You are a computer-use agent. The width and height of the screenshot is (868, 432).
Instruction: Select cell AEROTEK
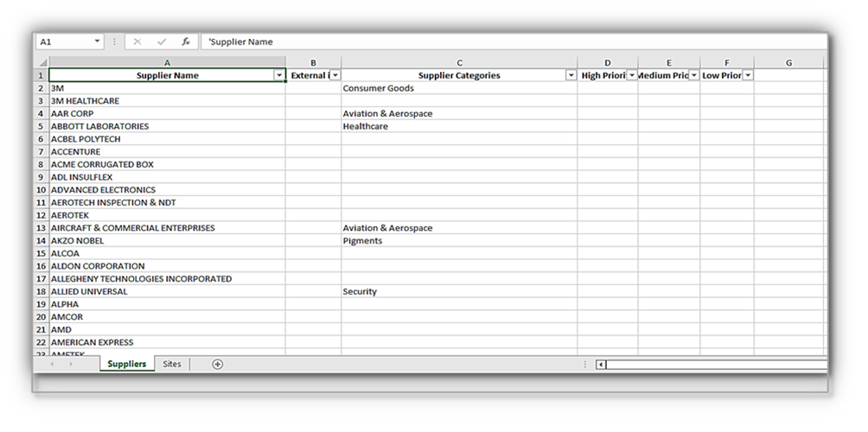click(167, 215)
